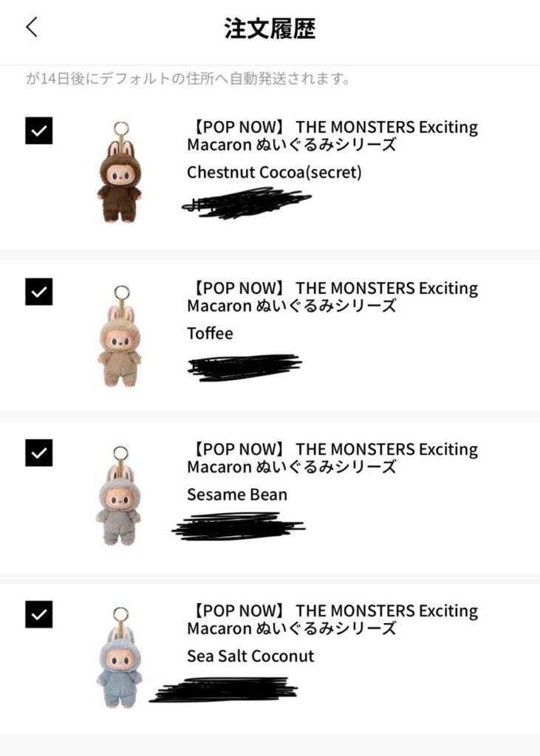Viewport: 540px width, 756px height.
Task: Tap the back arrow icon
Action: [31, 27]
